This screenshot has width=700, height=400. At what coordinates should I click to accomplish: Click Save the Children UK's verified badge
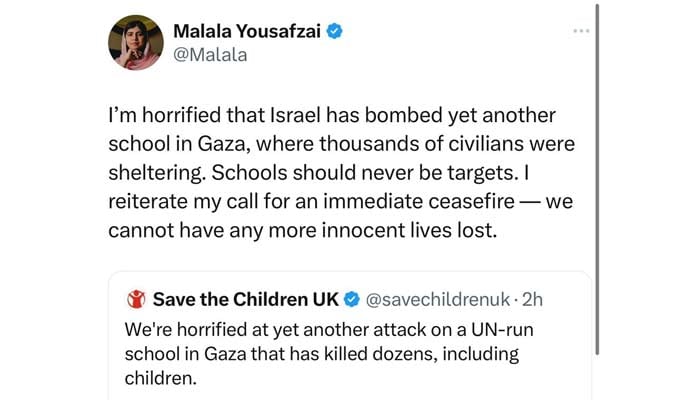pyautogui.click(x=352, y=298)
